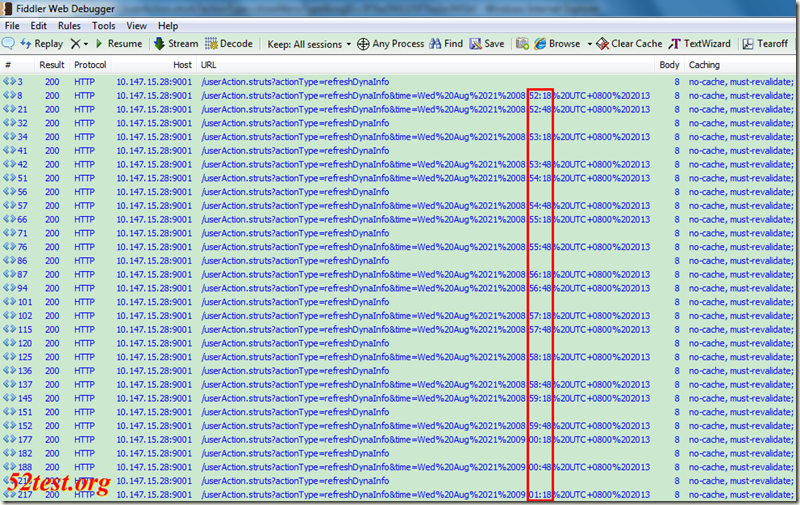Toggle Stream mode
The height and width of the screenshot is (505, 800).
(x=175, y=44)
